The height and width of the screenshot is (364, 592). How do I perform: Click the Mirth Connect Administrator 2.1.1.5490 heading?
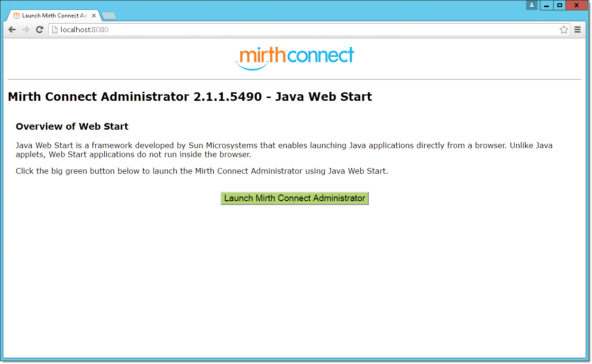190,97
